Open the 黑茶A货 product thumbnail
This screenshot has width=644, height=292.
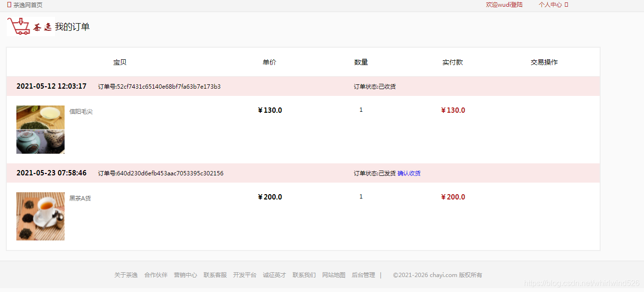click(x=40, y=216)
